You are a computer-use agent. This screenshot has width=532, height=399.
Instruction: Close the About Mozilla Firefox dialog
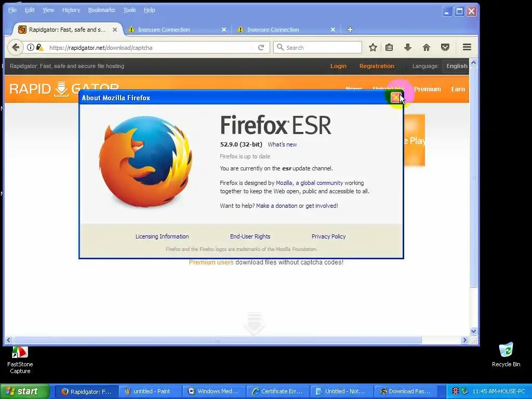[396, 98]
